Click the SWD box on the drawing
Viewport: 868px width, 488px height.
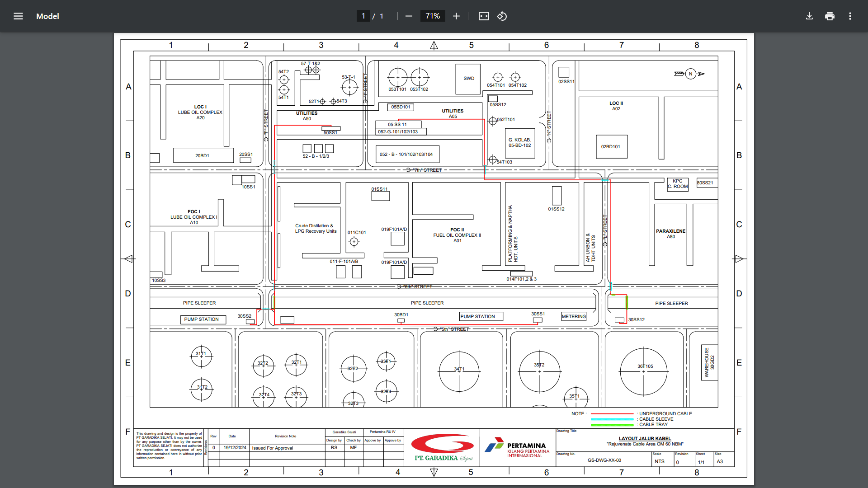click(x=468, y=79)
